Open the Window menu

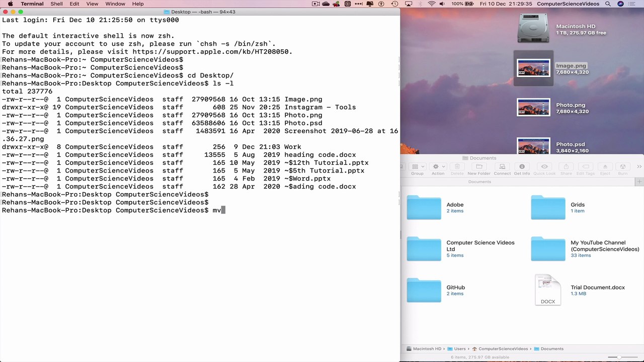115,4
